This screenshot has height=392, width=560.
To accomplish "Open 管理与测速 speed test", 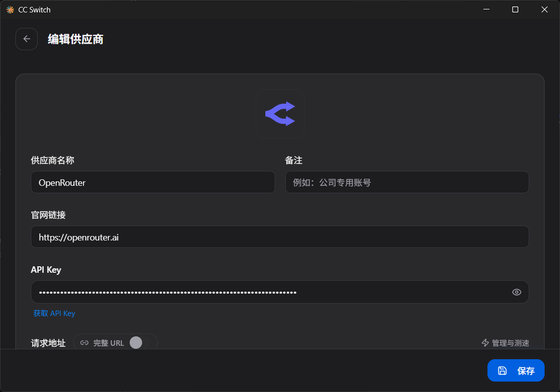I will [x=505, y=343].
